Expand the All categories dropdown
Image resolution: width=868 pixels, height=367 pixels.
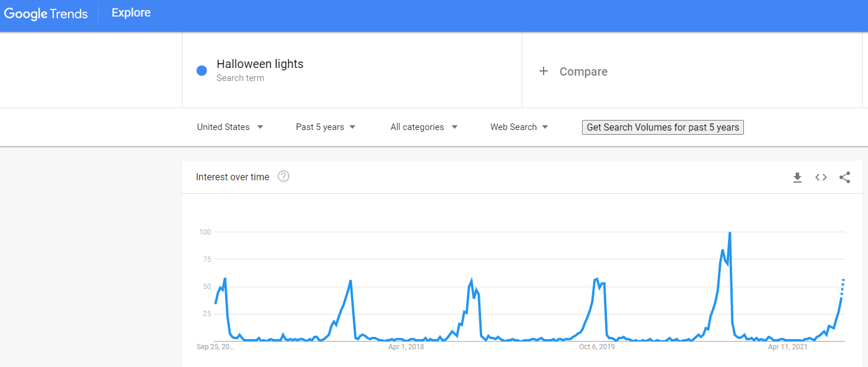click(424, 127)
